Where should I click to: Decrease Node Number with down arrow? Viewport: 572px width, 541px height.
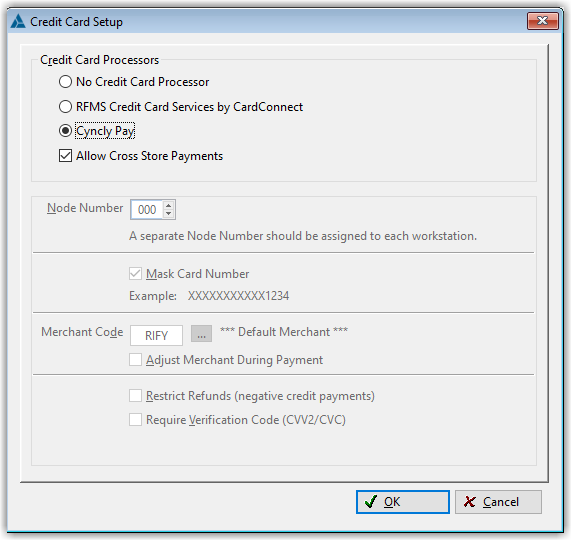pyautogui.click(x=169, y=214)
